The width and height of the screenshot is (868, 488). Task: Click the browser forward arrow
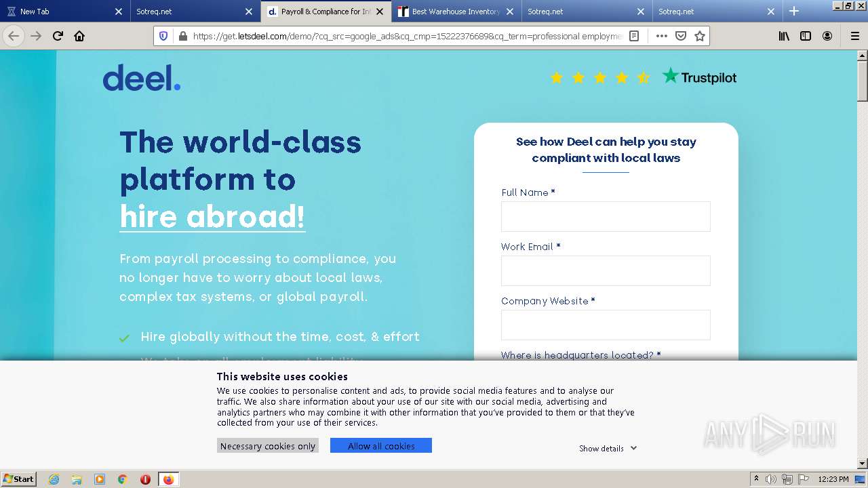point(36,36)
